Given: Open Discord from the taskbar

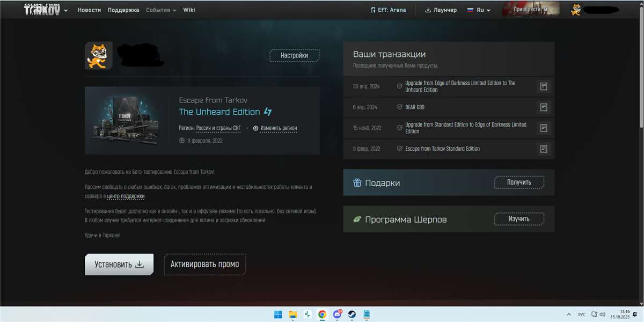Looking at the screenshot, I should click(337, 314).
